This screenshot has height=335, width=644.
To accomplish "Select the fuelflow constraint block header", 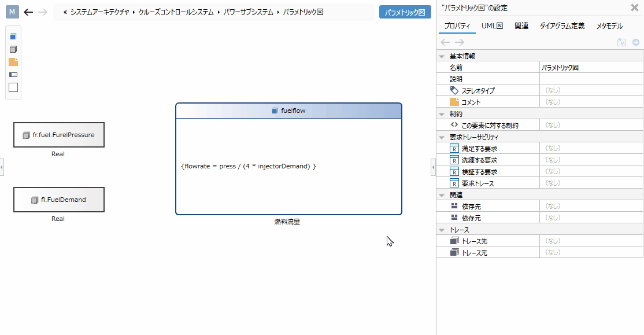I will pos(288,111).
